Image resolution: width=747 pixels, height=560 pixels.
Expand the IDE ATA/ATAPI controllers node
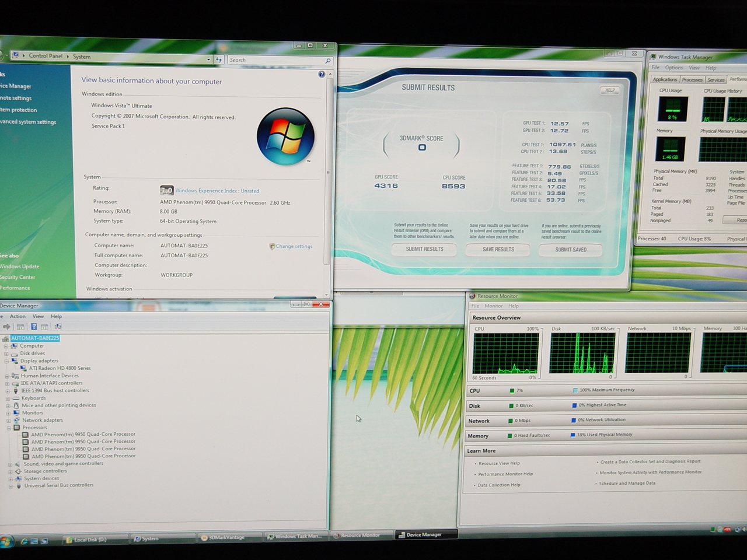click(x=7, y=383)
